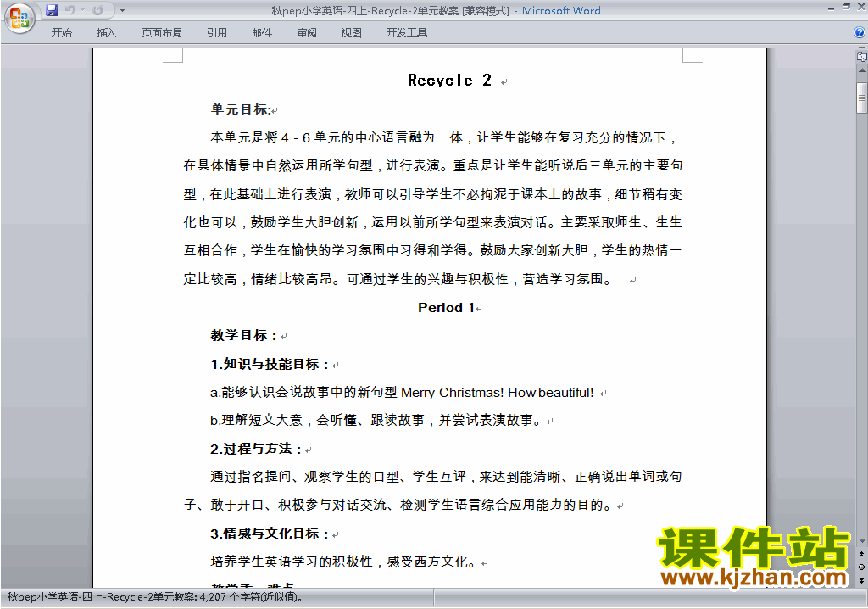Click the line containing "Merry Christmas! How beautiful!"
Image resolution: width=868 pixels, height=609 pixels.
402,393
